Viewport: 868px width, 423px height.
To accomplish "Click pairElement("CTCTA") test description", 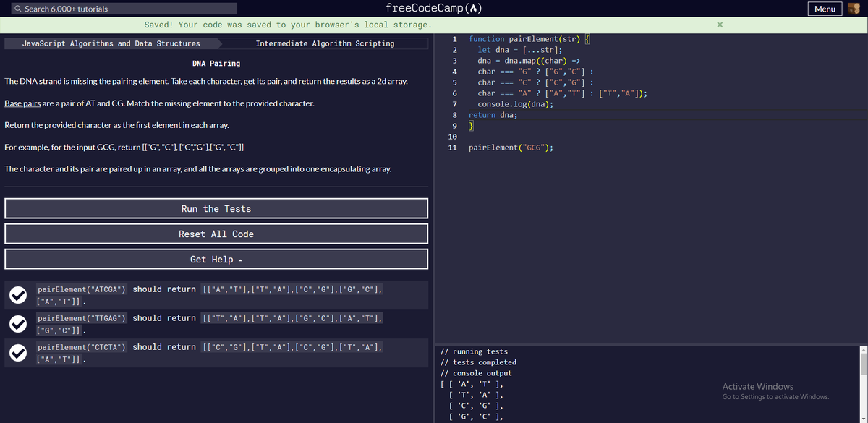I will pyautogui.click(x=210, y=353).
